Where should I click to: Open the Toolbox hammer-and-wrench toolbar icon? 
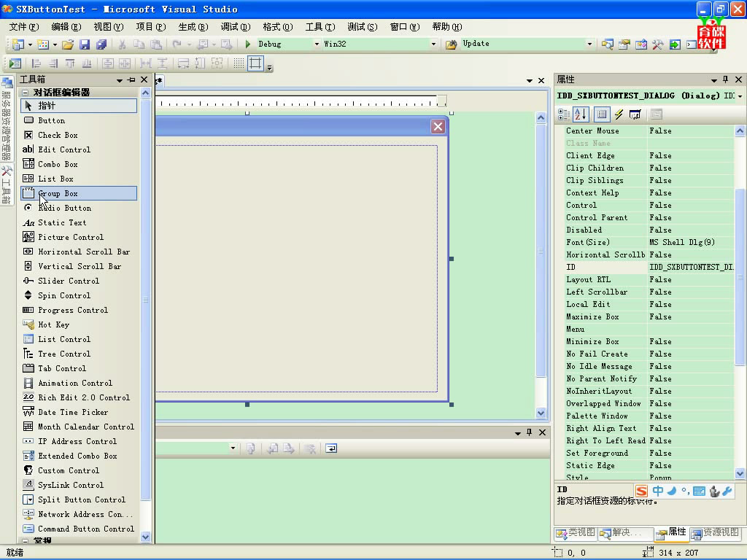(x=658, y=44)
